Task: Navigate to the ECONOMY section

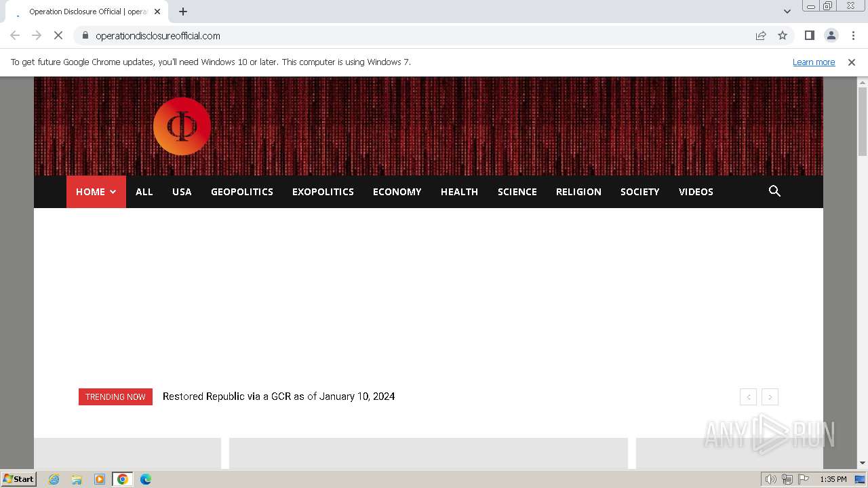Action: tap(397, 192)
